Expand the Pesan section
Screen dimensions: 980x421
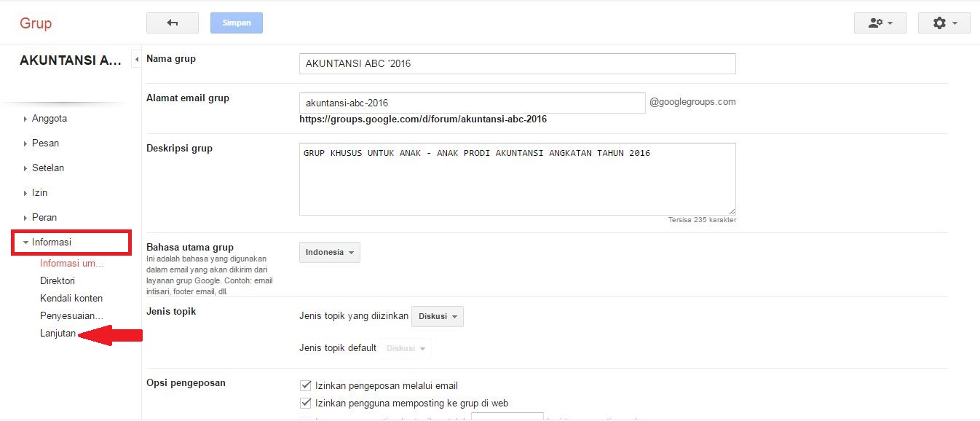(x=42, y=143)
